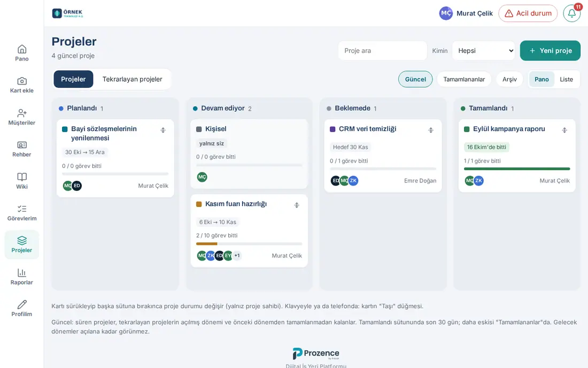Click the "30 Eki → 15 Ara" date tag

85,152
